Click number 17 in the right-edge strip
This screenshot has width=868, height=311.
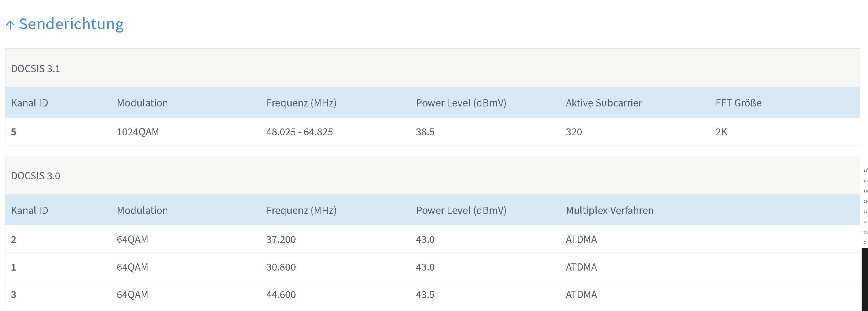click(865, 171)
